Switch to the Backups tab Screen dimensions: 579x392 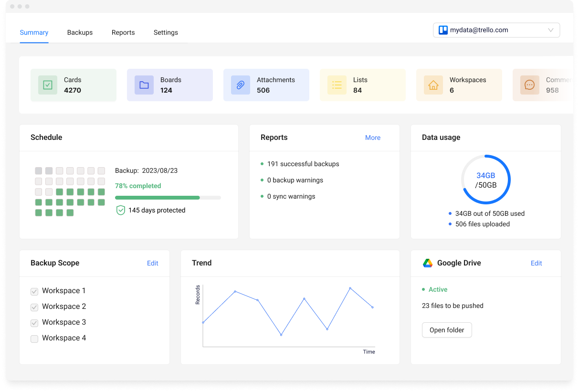coord(80,32)
